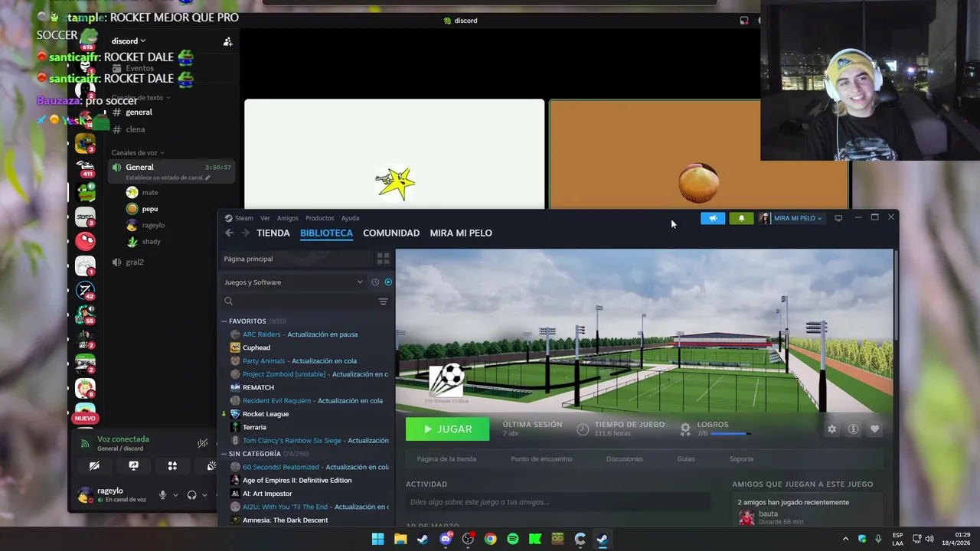
Task: Open BIBLIOTECA tab in Steam
Action: [x=326, y=233]
